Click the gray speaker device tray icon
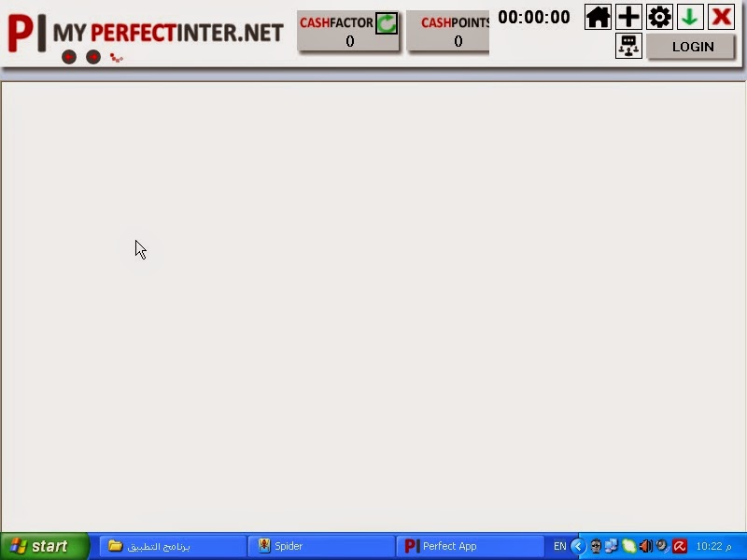The width and height of the screenshot is (747, 560). pyautogui.click(x=663, y=546)
